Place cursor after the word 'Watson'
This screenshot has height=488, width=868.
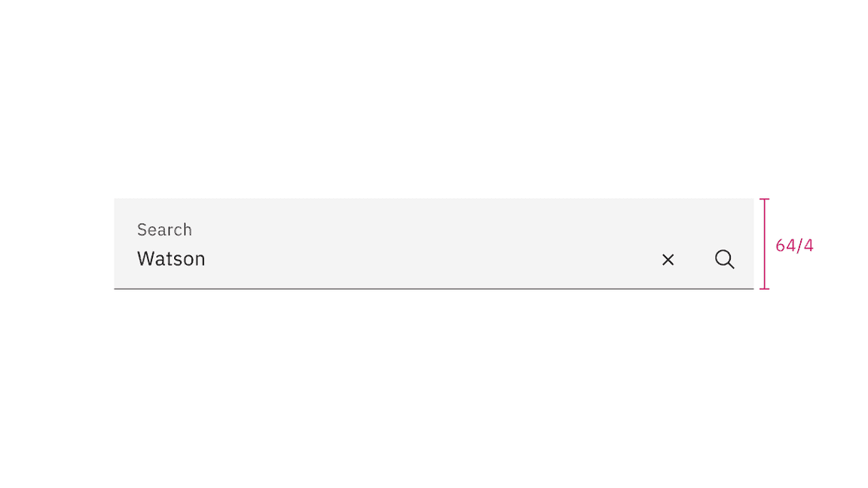tap(207, 259)
